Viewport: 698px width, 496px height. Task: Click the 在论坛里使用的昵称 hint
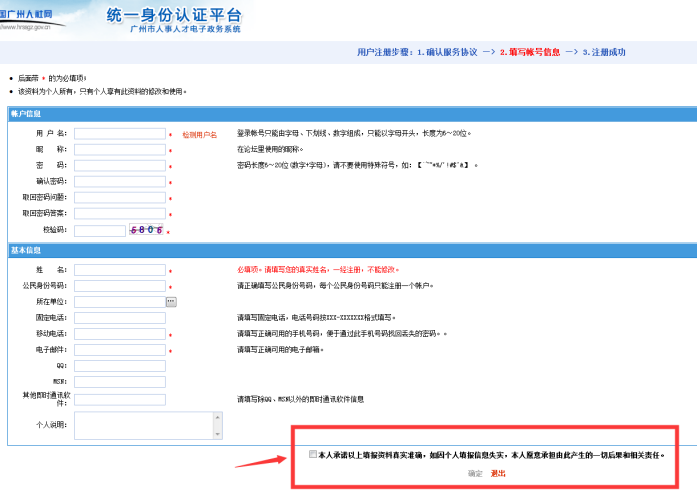(270, 149)
